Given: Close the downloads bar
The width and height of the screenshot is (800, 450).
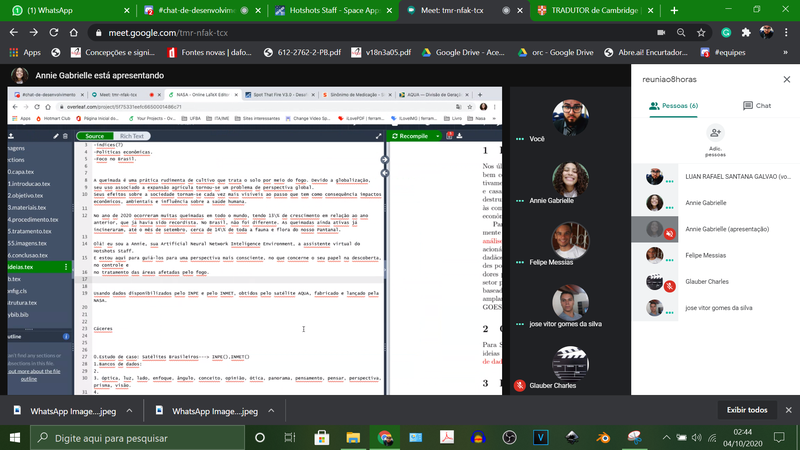Looking at the screenshot, I should [x=789, y=410].
